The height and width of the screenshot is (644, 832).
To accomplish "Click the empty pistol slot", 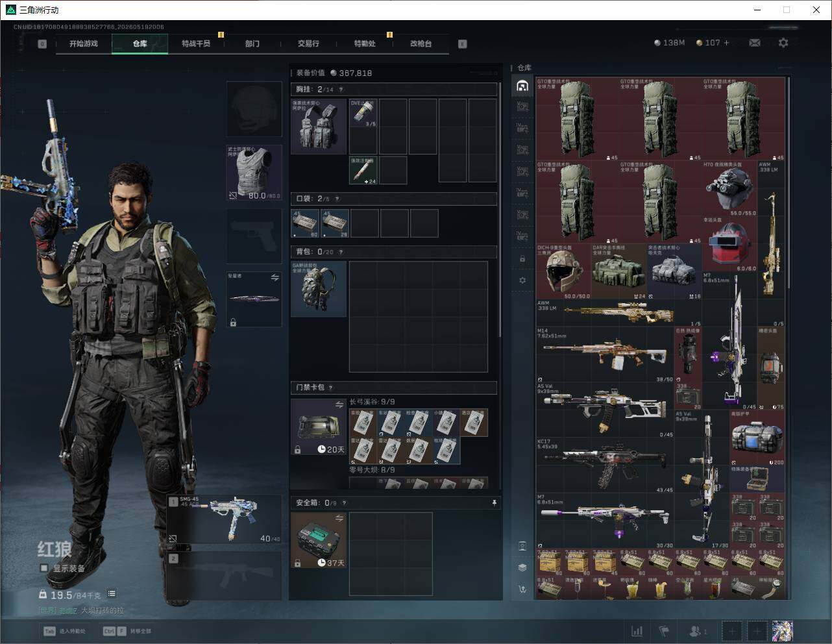I will pyautogui.click(x=254, y=236).
